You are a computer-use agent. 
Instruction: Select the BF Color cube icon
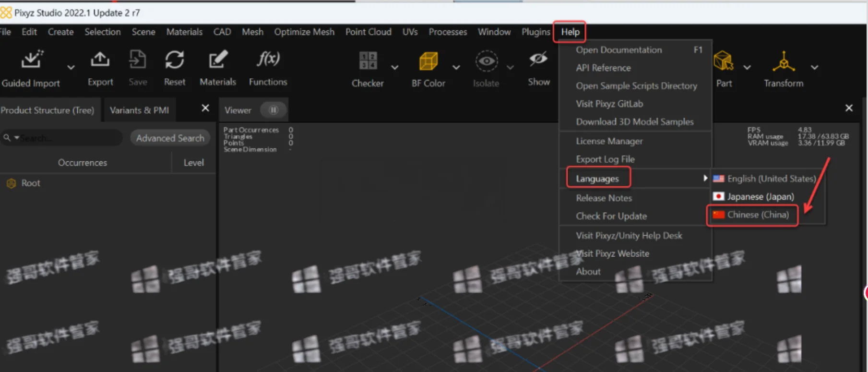tap(428, 61)
